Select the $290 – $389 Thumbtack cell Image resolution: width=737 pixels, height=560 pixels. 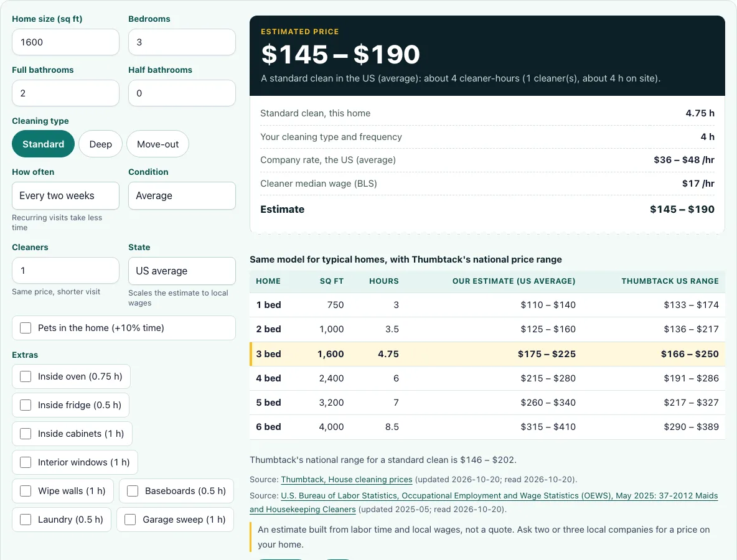click(x=691, y=427)
